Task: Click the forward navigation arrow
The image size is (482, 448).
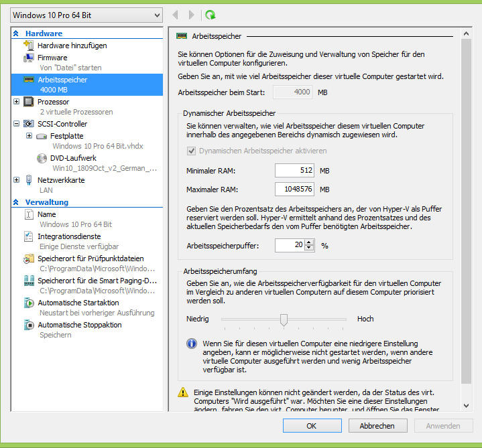Action: tap(191, 15)
